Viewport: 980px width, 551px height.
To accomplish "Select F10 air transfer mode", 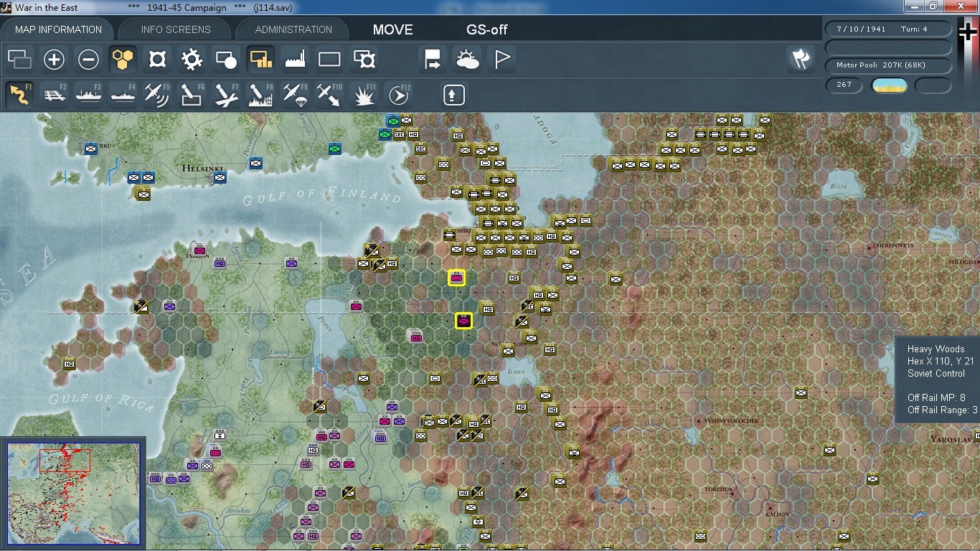I will point(329,95).
